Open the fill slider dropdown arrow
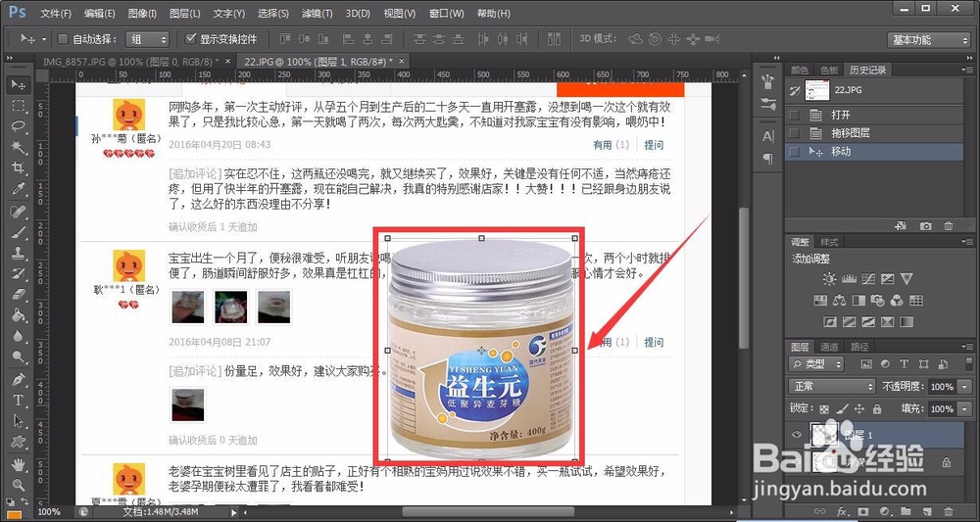Image resolution: width=980 pixels, height=522 pixels. [x=965, y=409]
